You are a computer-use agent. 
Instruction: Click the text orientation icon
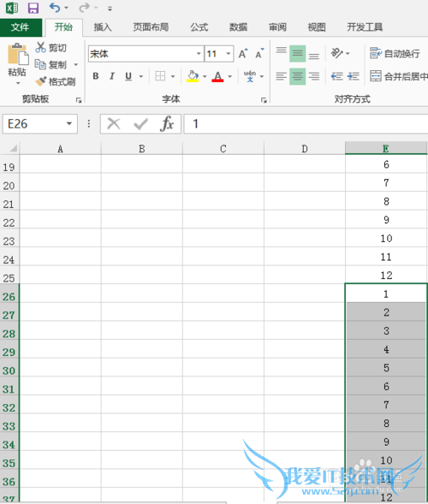337,53
